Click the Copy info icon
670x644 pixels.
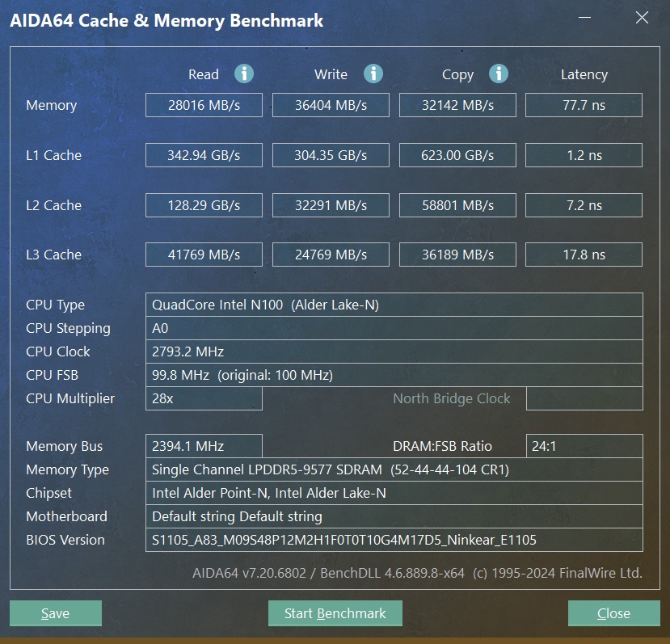tap(499, 74)
